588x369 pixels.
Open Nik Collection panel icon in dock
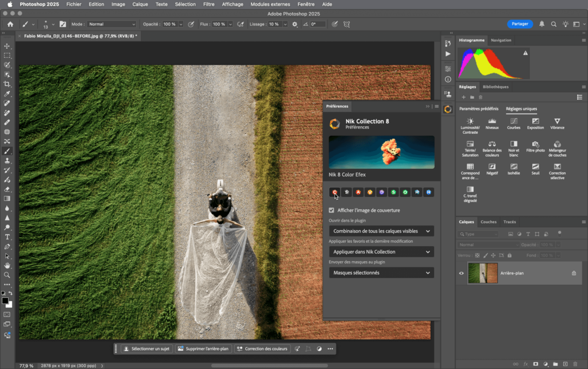tap(448, 109)
